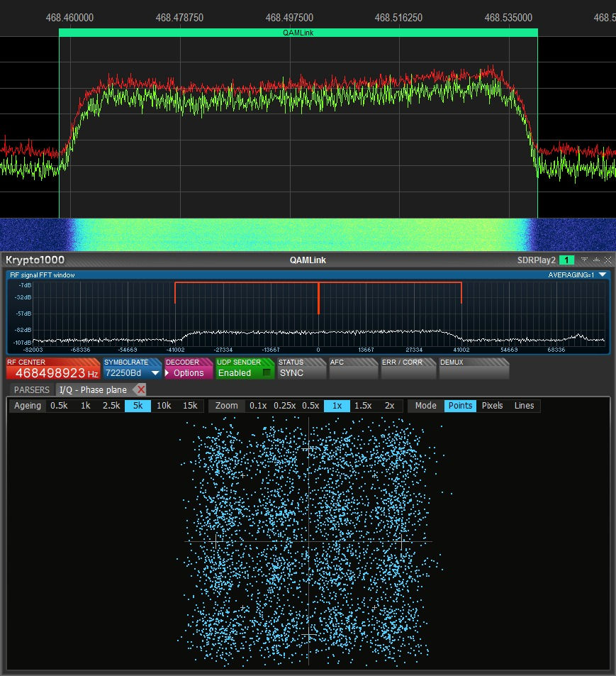Viewport: 616px width, 676px height.
Task: Set ageing to 1k
Action: point(86,406)
